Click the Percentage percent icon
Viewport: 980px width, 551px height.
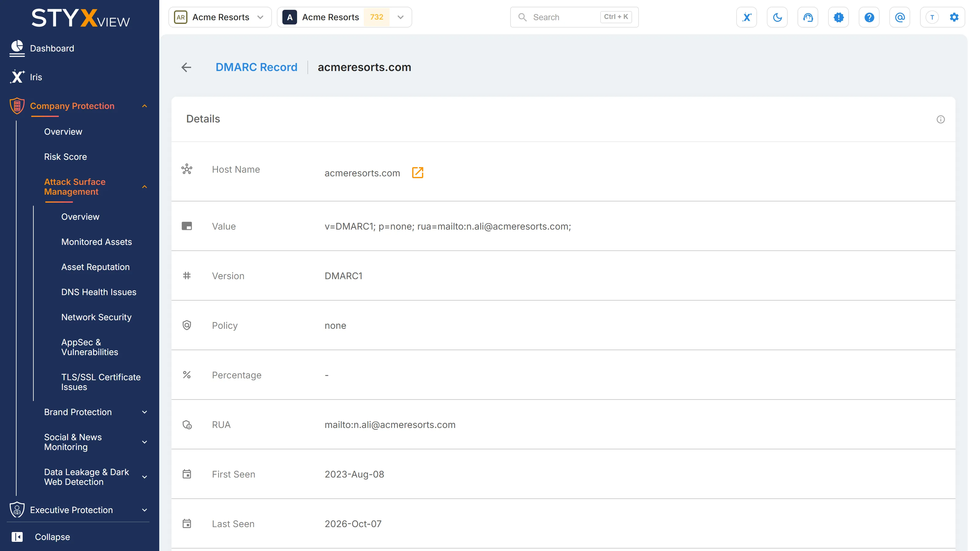coord(187,375)
